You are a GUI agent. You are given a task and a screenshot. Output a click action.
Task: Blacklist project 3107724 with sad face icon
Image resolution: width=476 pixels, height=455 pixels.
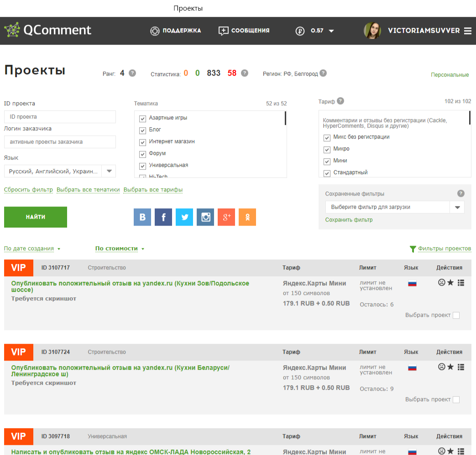pyautogui.click(x=442, y=367)
